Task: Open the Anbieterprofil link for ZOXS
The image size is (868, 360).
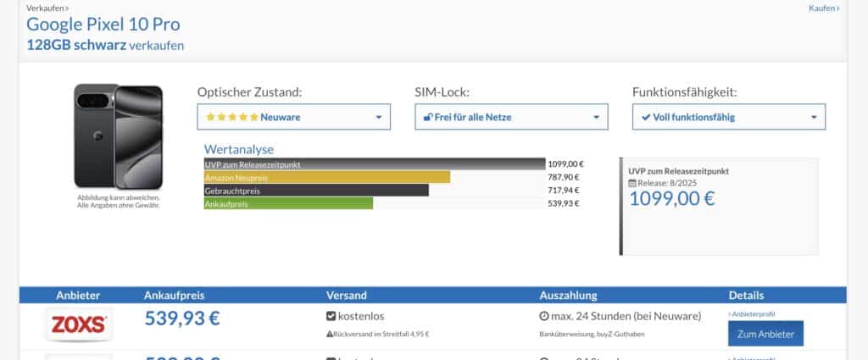Action: pyautogui.click(x=751, y=314)
